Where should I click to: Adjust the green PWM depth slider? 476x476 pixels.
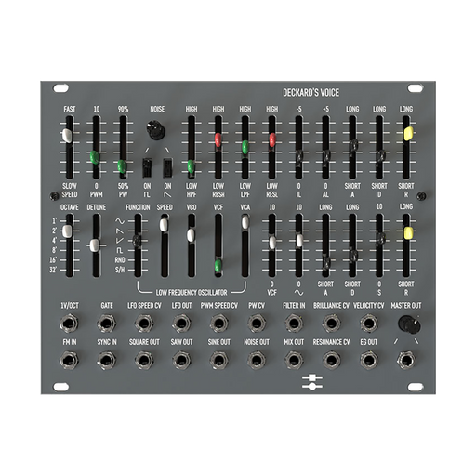pos(94,157)
